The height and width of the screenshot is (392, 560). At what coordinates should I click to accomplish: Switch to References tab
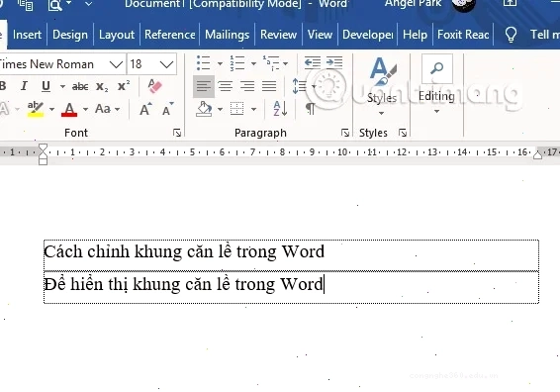tap(169, 35)
